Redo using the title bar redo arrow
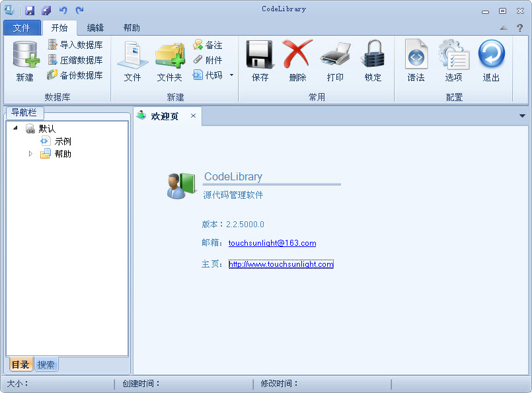The height and width of the screenshot is (393, 532). [x=79, y=11]
